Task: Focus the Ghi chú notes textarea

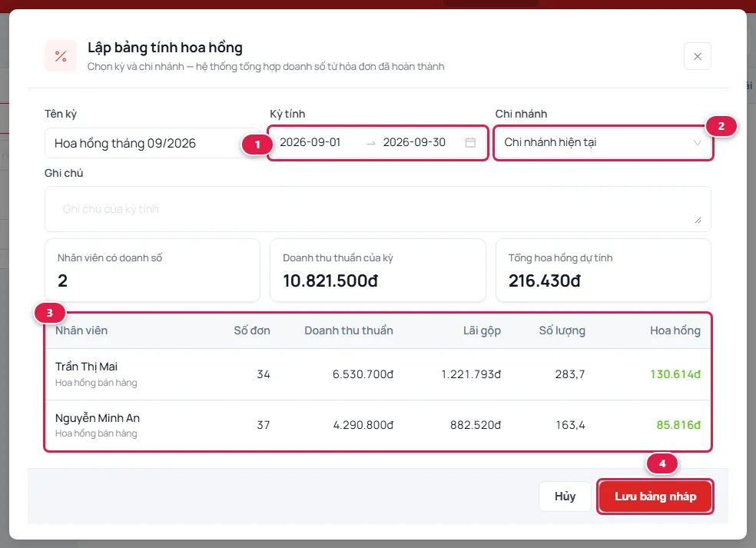Action: 378,209
